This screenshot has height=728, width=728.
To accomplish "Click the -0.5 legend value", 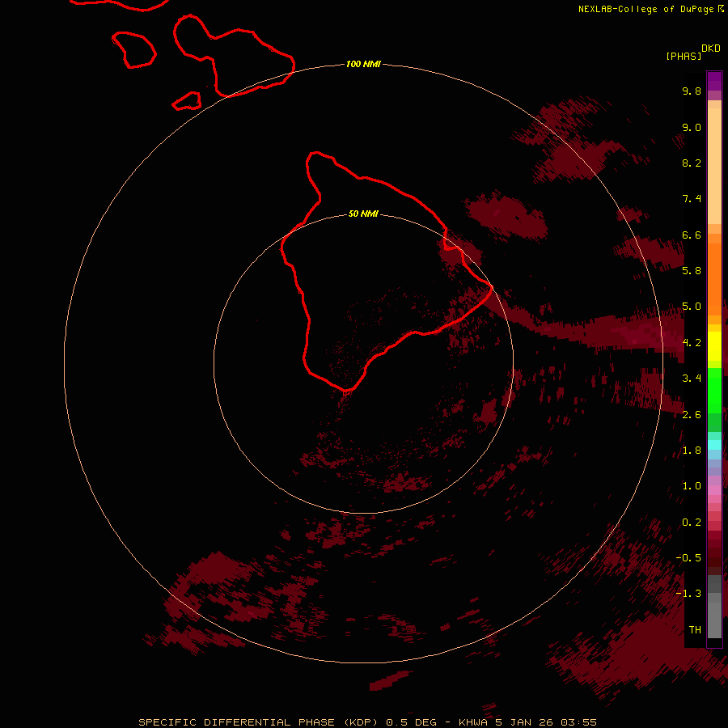I will point(688,557).
